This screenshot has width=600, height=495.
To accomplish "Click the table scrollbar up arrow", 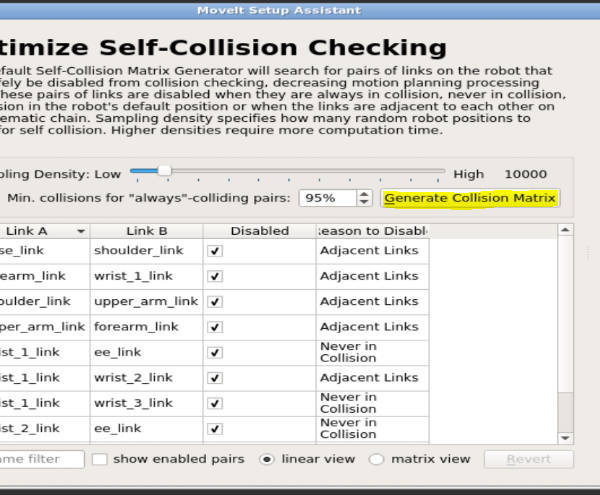I will click(x=566, y=230).
